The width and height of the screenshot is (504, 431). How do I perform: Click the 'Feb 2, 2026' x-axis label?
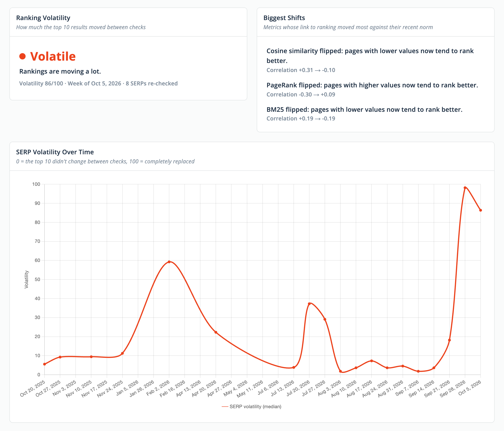point(158,388)
